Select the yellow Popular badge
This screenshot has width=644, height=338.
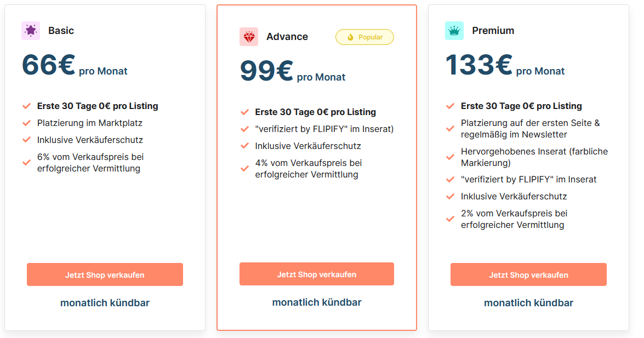pyautogui.click(x=364, y=37)
